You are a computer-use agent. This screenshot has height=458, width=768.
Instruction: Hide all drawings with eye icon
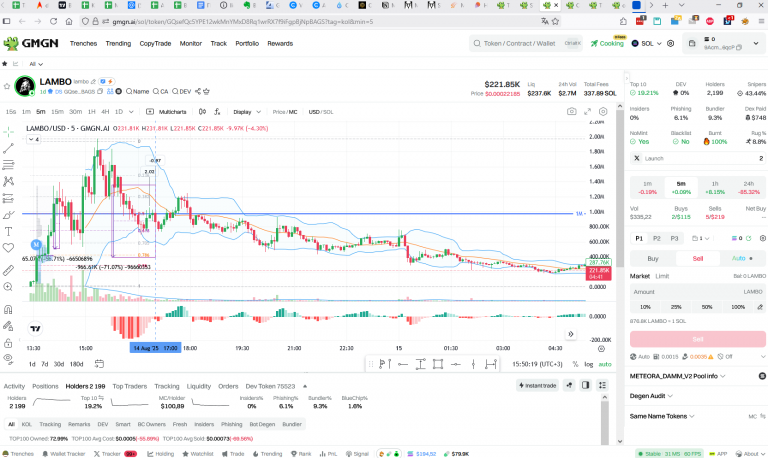point(8,359)
